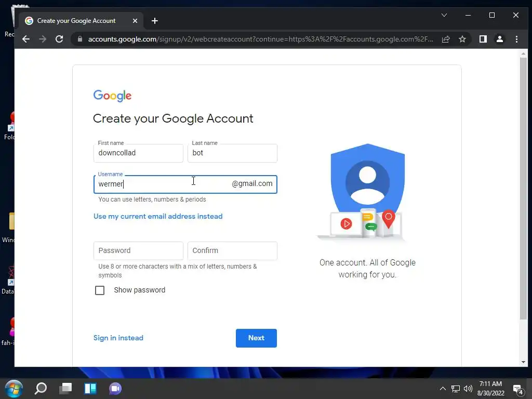The width and height of the screenshot is (532, 399).
Task: Open the Chrome profile avatar icon
Action: (x=499, y=39)
